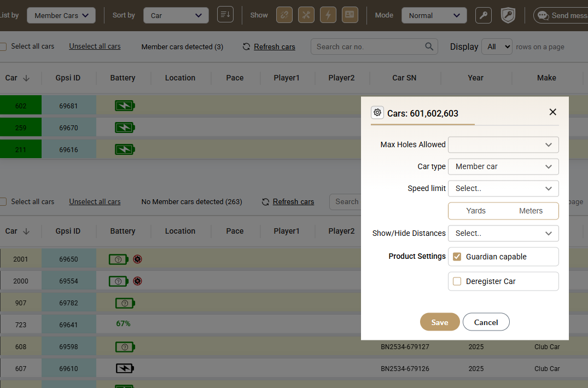Cancel the car settings dialog

[x=486, y=322]
